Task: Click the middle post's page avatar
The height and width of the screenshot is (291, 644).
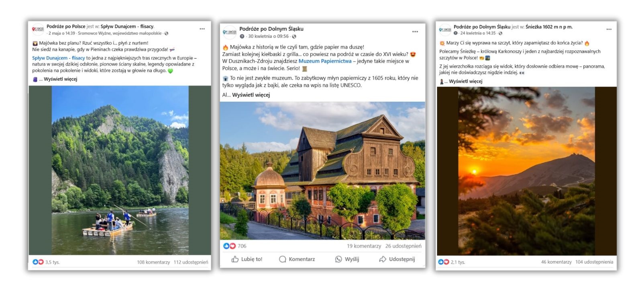Action: 230,32
